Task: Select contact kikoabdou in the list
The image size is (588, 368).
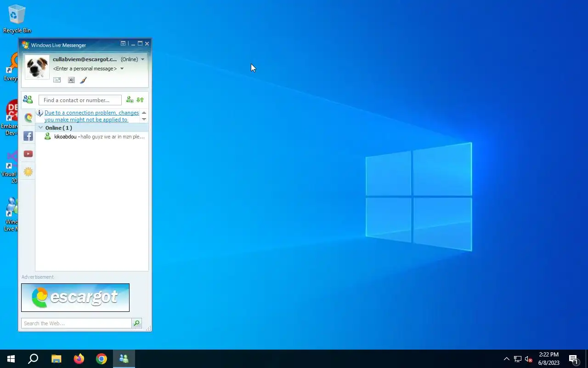Action: coord(92,137)
